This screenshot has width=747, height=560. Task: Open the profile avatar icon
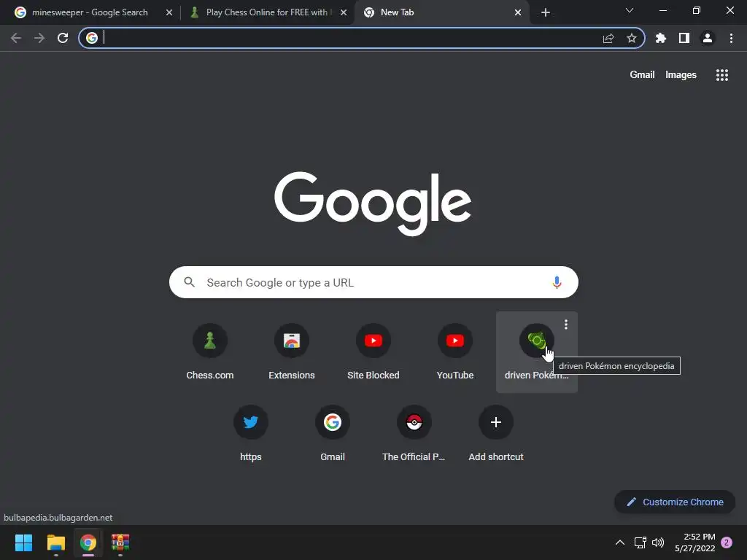[708, 38]
